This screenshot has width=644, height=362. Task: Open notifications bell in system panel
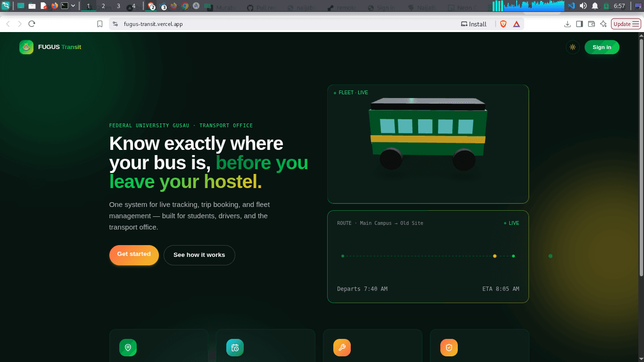[x=595, y=6]
